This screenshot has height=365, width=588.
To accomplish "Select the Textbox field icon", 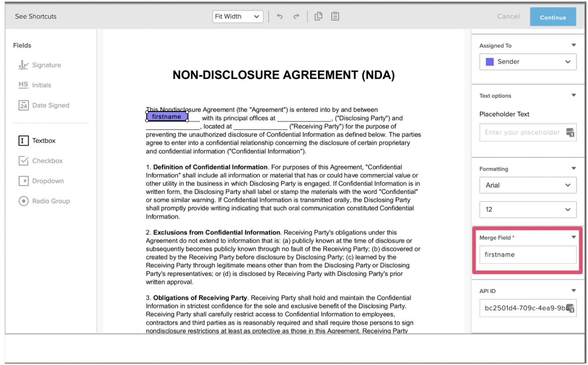I will tap(23, 141).
